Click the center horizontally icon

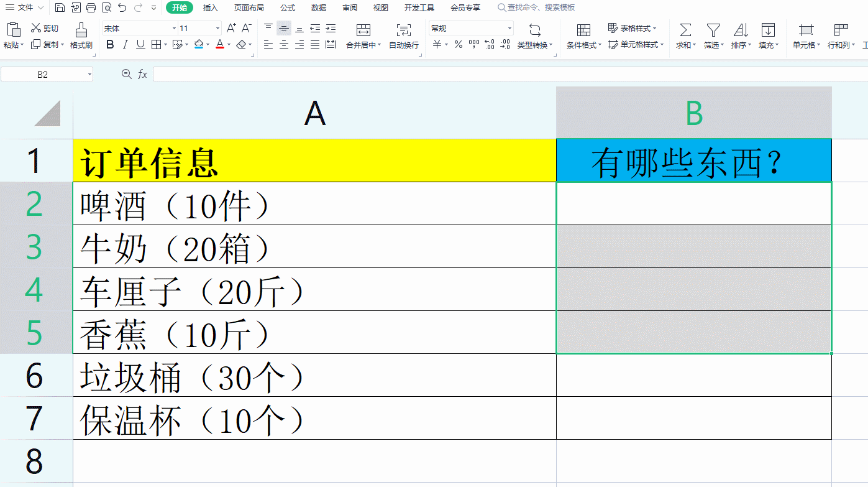pyautogui.click(x=284, y=44)
